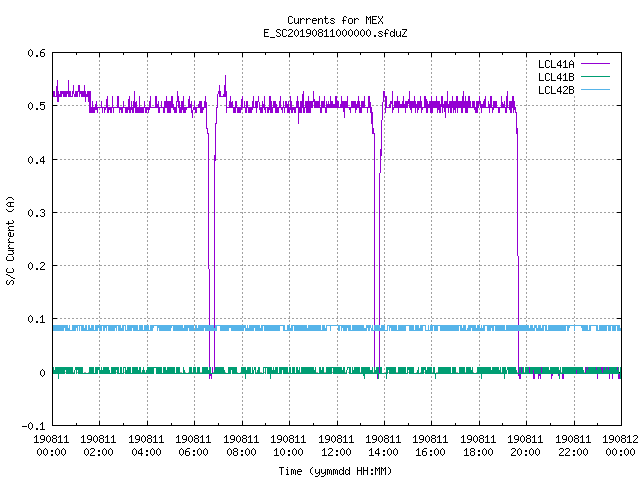Click the 02:00 x-axis tick label
The width and height of the screenshot is (640, 480).
(98, 452)
